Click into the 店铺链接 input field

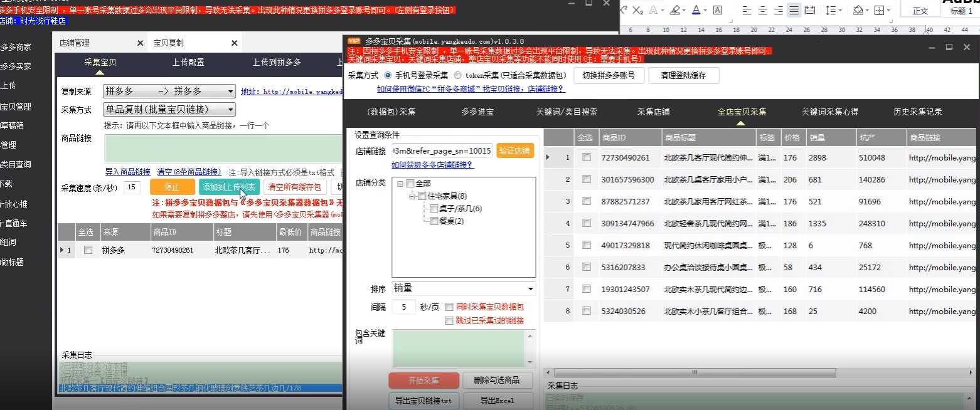(x=442, y=151)
